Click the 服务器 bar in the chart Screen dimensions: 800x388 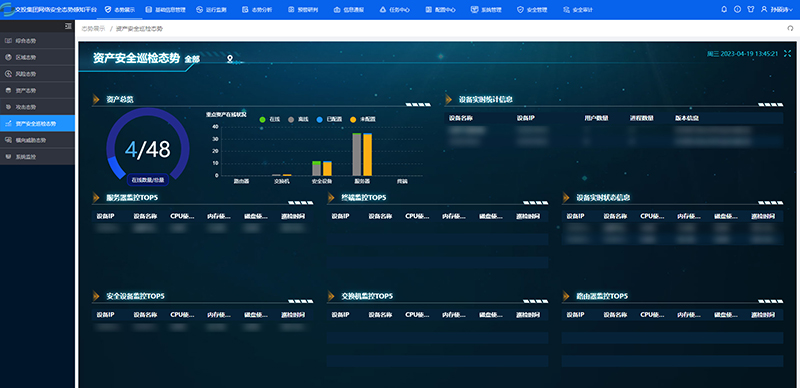362,154
